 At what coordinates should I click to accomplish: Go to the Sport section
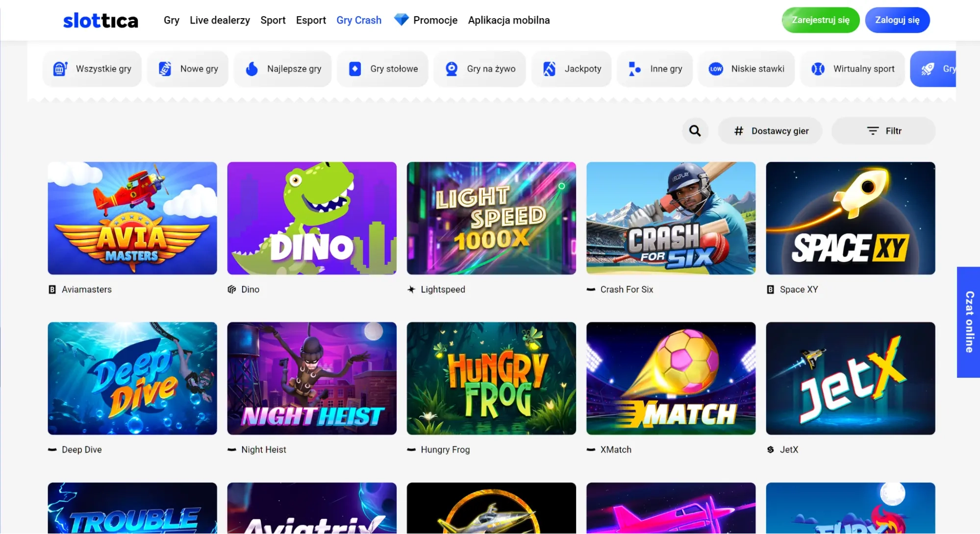273,20
